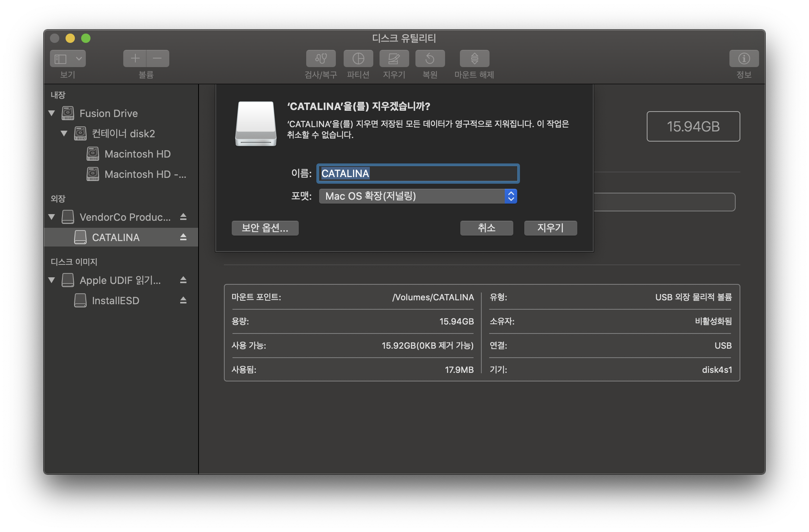809x532 pixels.
Task: Click the Restore (복원) toolbar icon
Action: (430, 59)
